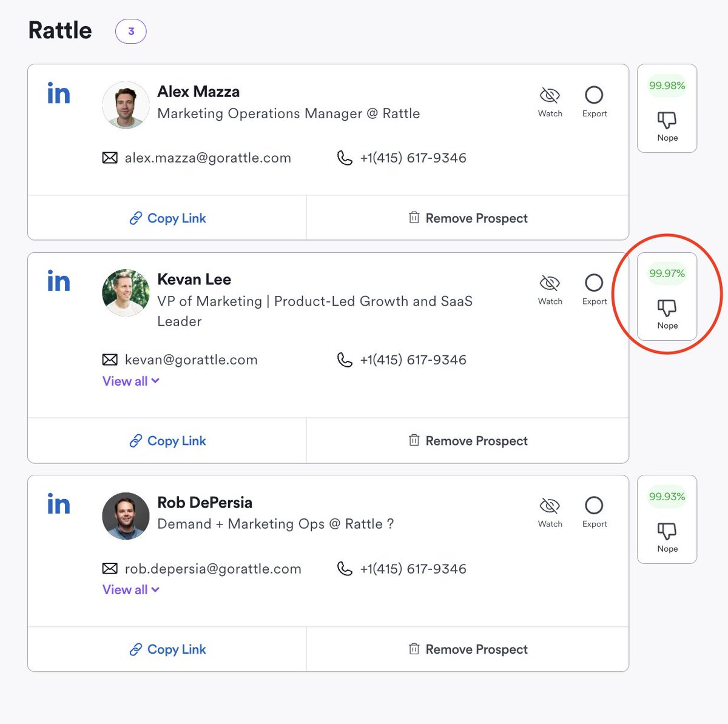Click the thumbs-down Nope icon for Alex Mazza
The height and width of the screenshot is (724, 728).
(667, 119)
